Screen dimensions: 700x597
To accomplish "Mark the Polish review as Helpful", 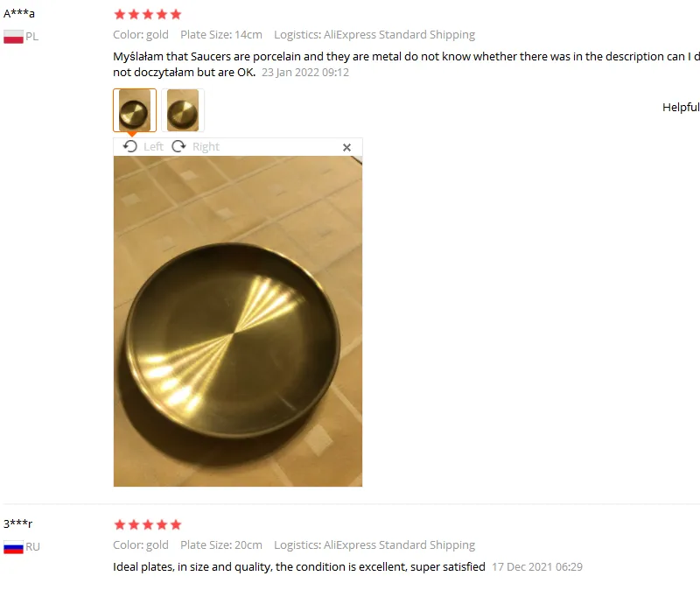I will 681,107.
